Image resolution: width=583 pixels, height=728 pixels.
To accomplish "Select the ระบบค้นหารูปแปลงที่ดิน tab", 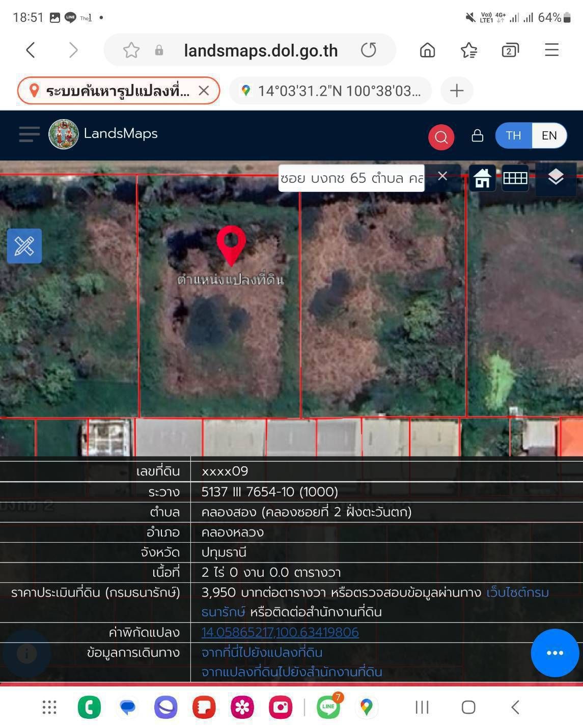I will 119,91.
